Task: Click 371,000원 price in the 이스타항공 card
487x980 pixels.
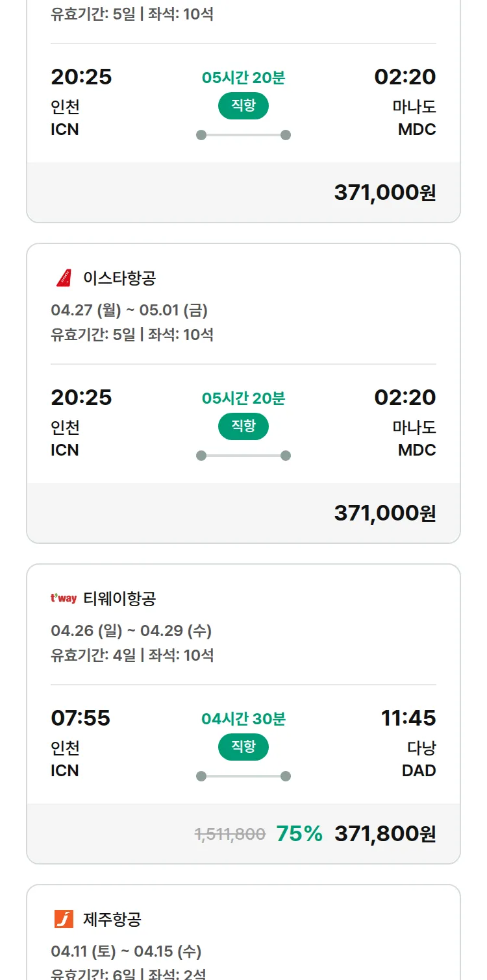Action: tap(385, 513)
